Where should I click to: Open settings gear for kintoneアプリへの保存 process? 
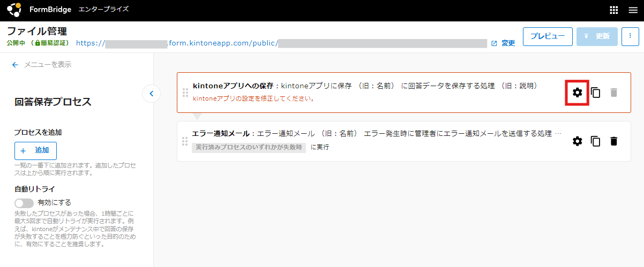[x=577, y=93]
